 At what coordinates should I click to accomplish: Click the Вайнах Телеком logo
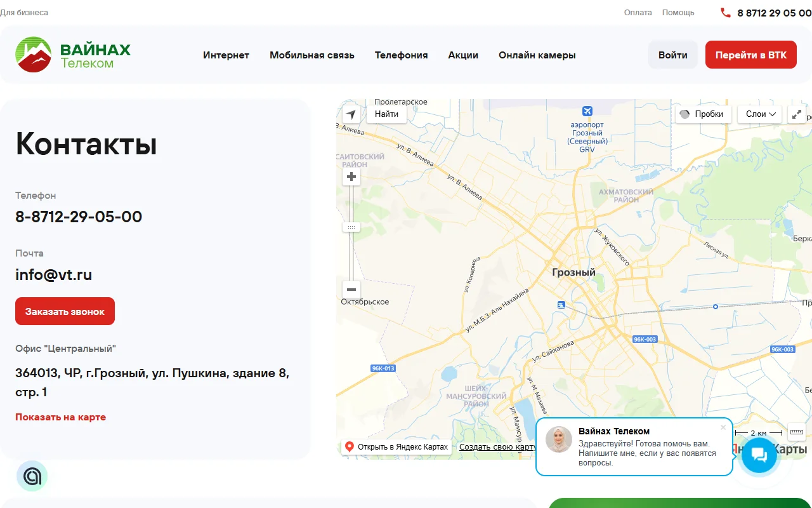click(x=73, y=55)
